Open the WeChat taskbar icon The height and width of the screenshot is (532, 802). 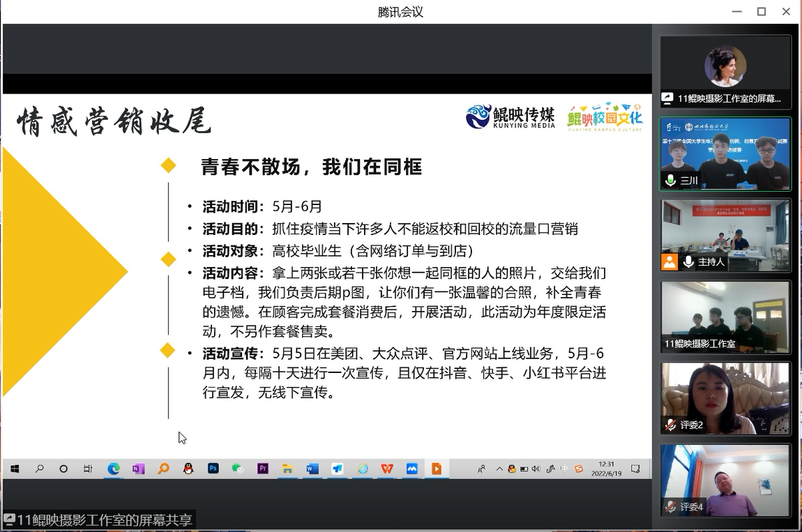coord(238,469)
